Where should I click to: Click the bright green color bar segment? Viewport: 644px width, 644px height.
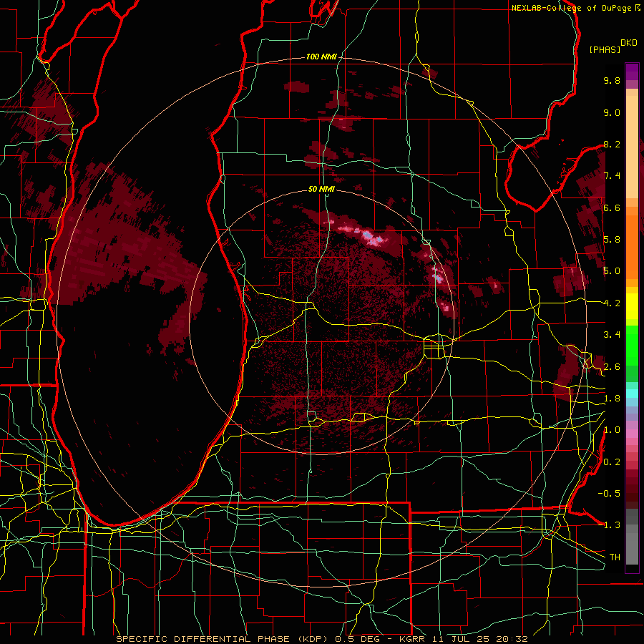pos(632,345)
